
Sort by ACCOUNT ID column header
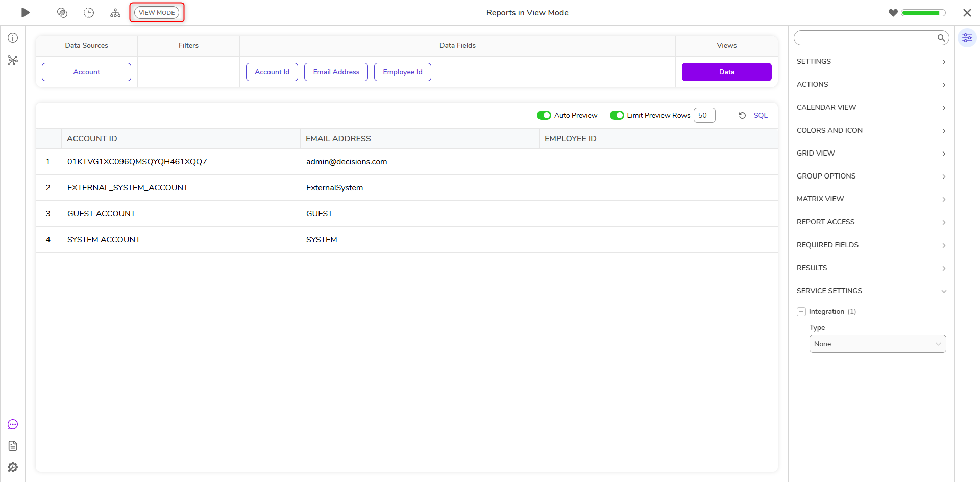181,139
